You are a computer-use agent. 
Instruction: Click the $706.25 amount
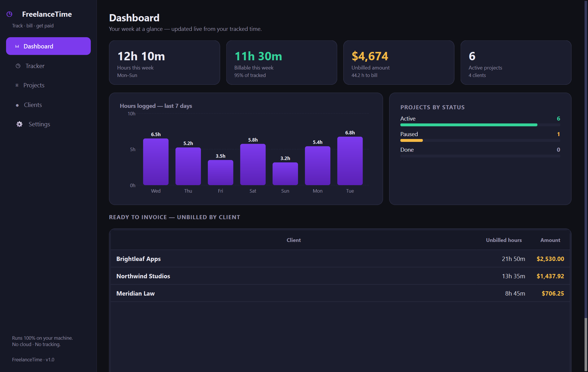tap(553, 294)
